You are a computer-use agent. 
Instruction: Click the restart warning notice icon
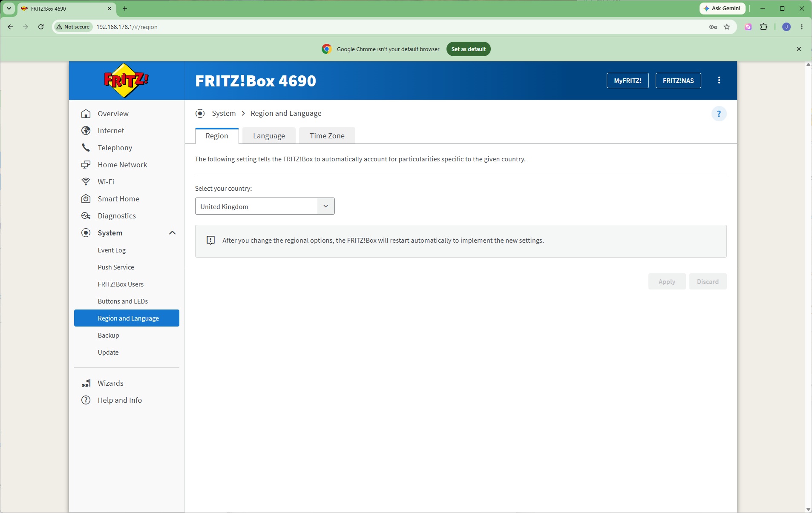pyautogui.click(x=210, y=240)
